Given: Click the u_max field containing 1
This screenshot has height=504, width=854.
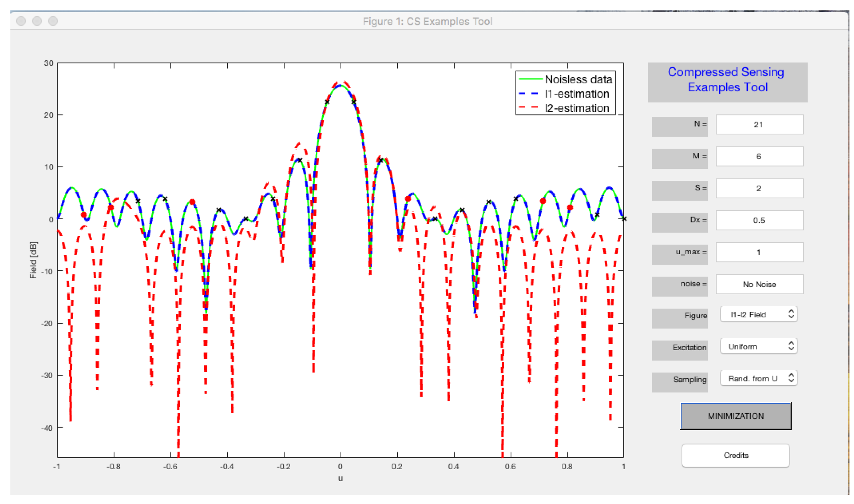Looking at the screenshot, I should point(759,252).
